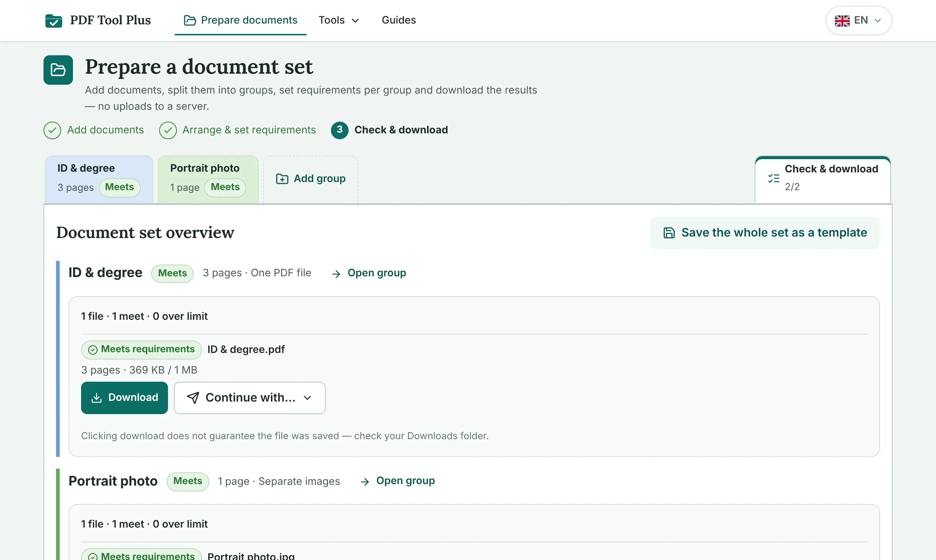This screenshot has height=560, width=936.
Task: Click the Add group folder-plus icon
Action: pyautogui.click(x=282, y=178)
